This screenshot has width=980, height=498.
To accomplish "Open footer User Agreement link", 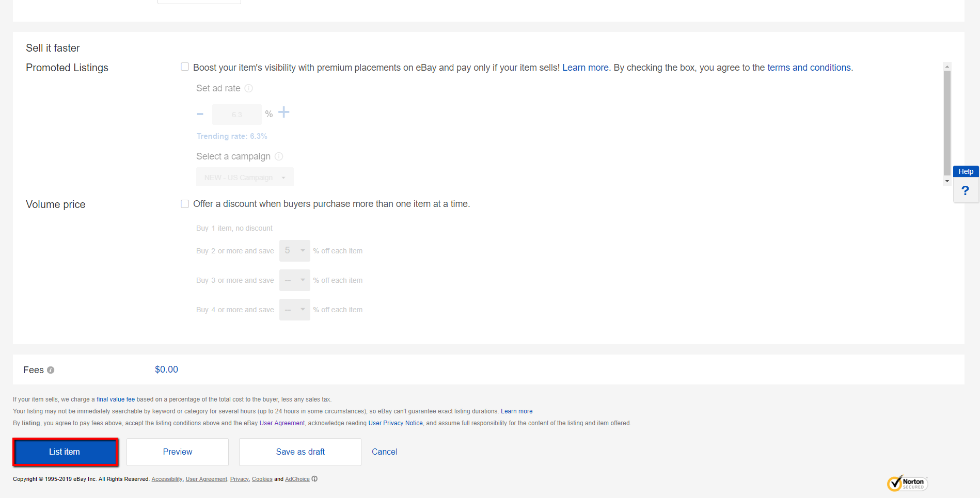I will tap(206, 479).
